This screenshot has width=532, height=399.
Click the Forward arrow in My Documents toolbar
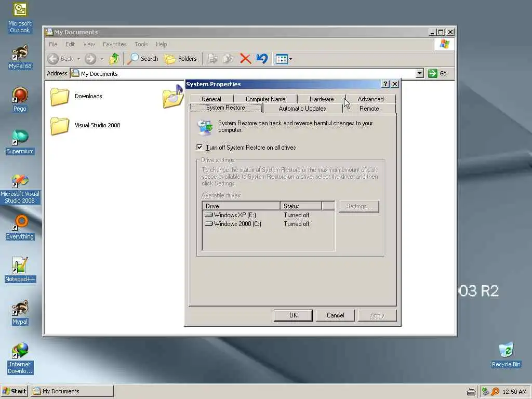[x=90, y=59]
